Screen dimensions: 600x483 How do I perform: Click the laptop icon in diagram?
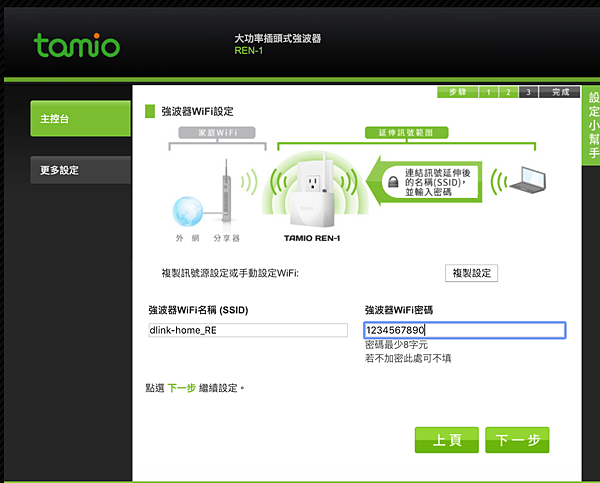[528, 179]
